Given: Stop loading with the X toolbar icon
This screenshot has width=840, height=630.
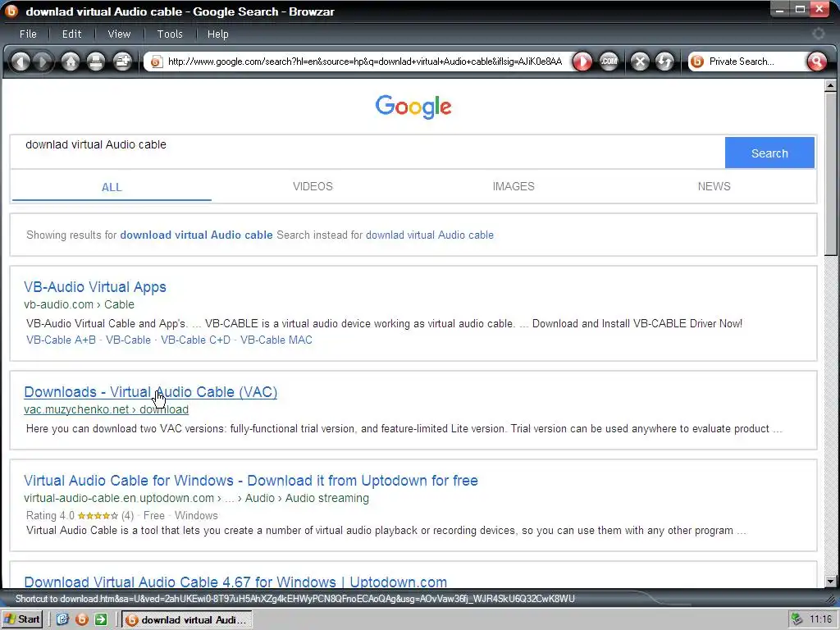Looking at the screenshot, I should (640, 62).
